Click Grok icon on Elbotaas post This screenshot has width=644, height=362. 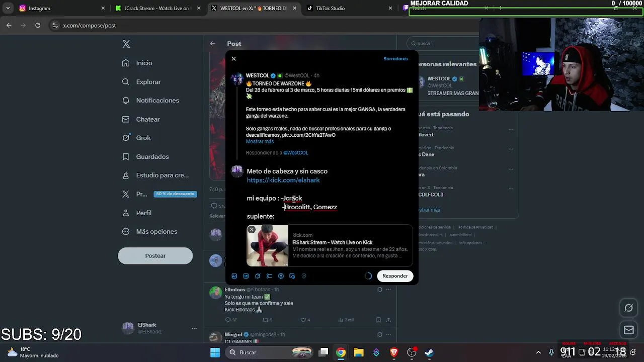(x=380, y=290)
